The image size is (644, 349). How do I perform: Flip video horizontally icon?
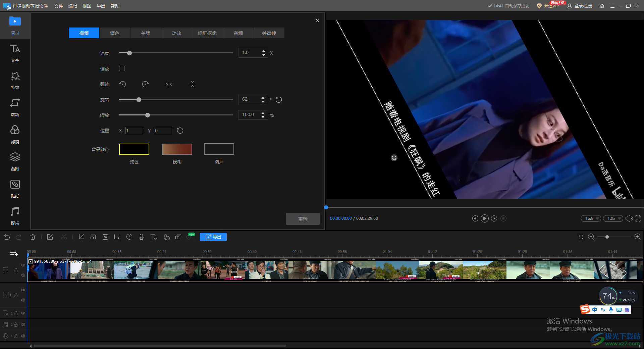point(169,84)
